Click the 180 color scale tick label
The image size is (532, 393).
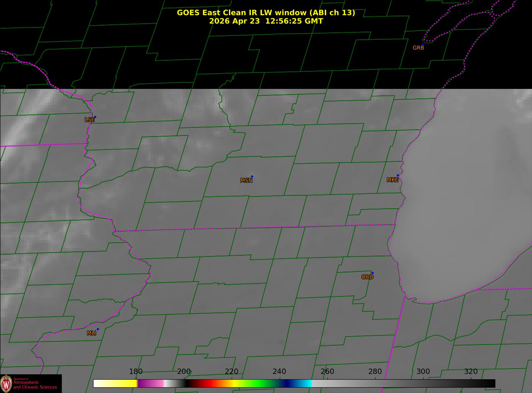(x=136, y=372)
